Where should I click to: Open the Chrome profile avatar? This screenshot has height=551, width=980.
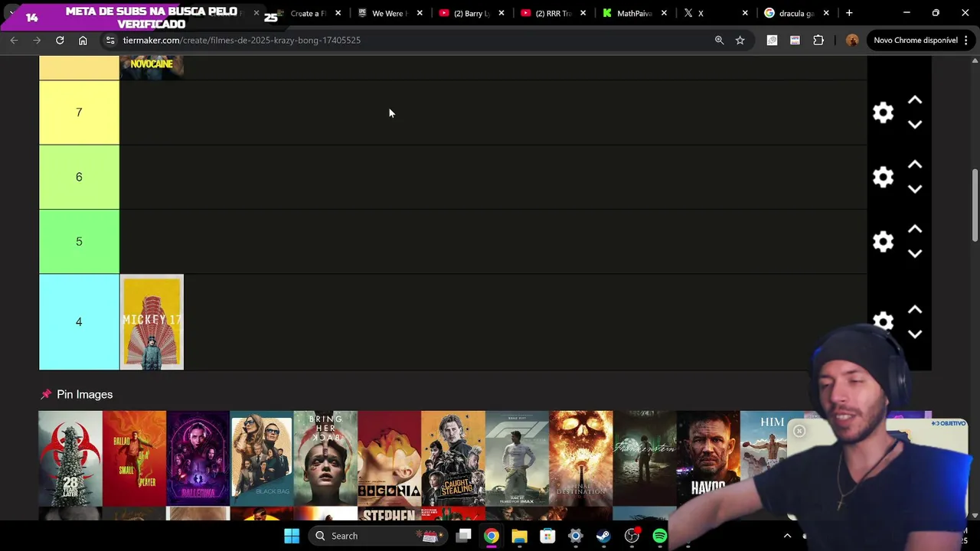pos(852,40)
